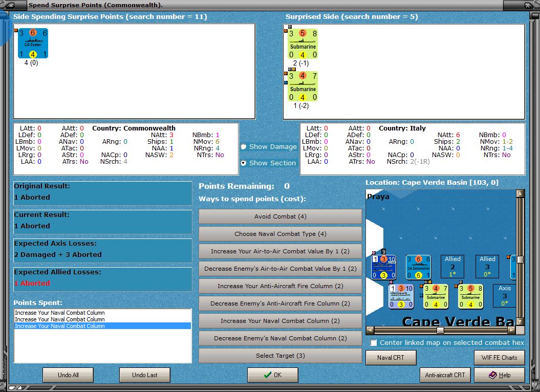Select Show Section radio button

pos(244,163)
